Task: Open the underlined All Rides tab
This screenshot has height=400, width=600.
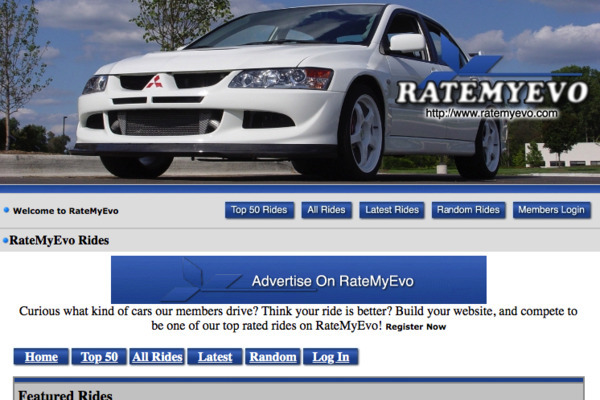Action: (x=157, y=357)
